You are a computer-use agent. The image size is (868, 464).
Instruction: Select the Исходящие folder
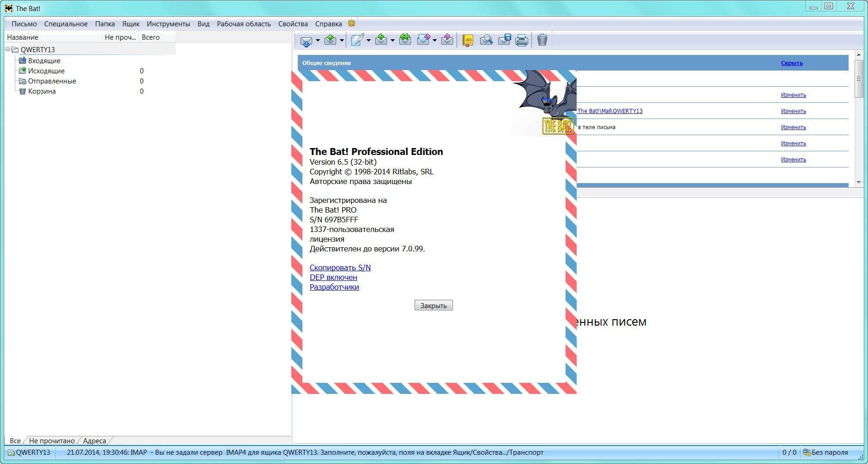(46, 71)
